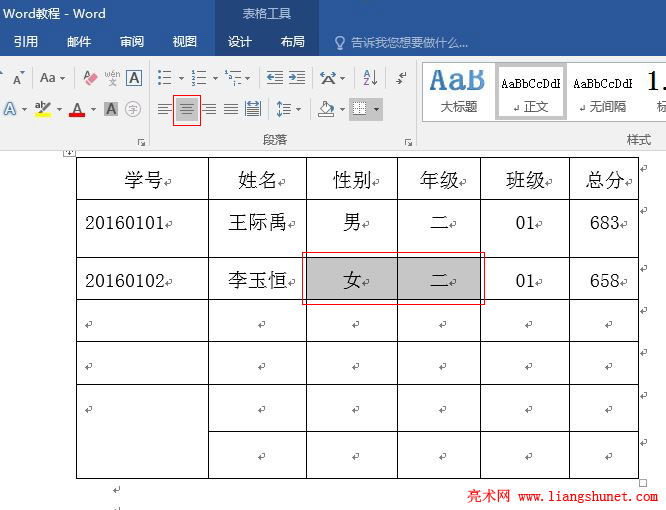The width and height of the screenshot is (666, 510).
Task: Click the Justify alignment icon
Action: (x=231, y=109)
